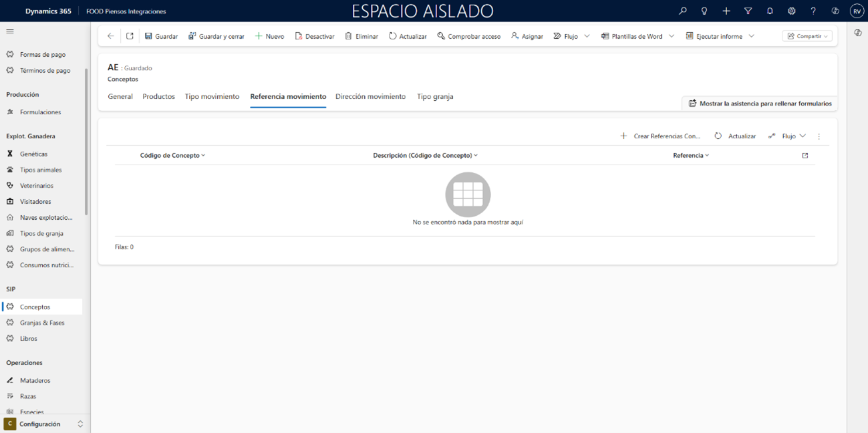Image resolution: width=868 pixels, height=433 pixels.
Task: Click Crear Referencias Con... button
Action: (660, 136)
